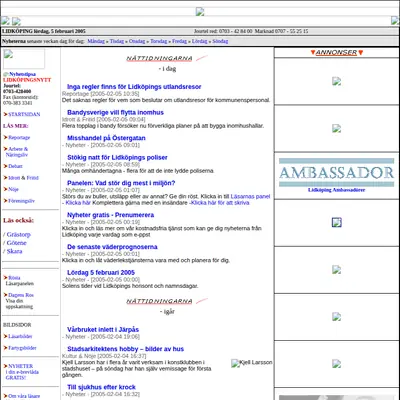
Task: Click NYHETER i din e-brevlåda GRATIS link
Action: click(22, 372)
